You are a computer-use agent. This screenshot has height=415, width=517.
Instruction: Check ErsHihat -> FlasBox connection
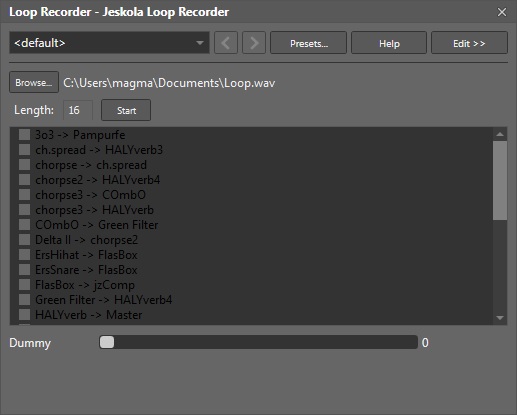tap(24, 255)
